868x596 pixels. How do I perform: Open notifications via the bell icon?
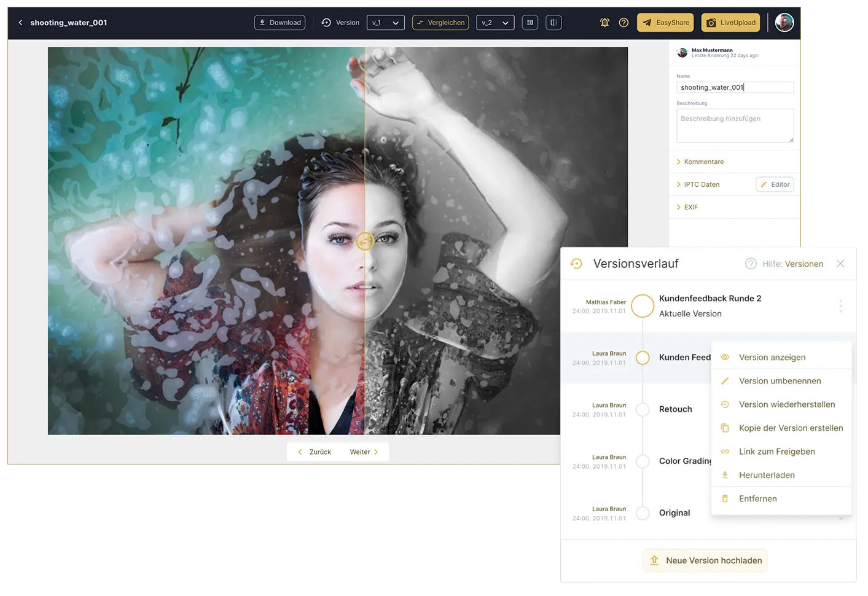[x=604, y=22]
